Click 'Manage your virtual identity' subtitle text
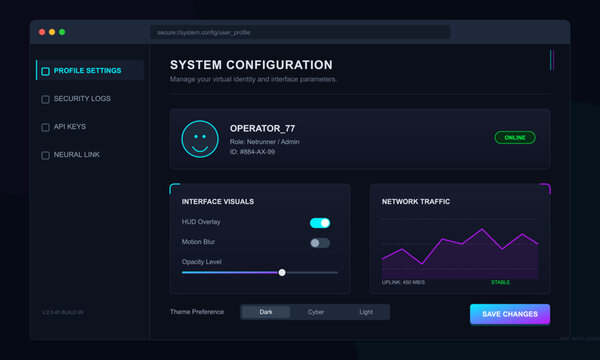 click(253, 79)
